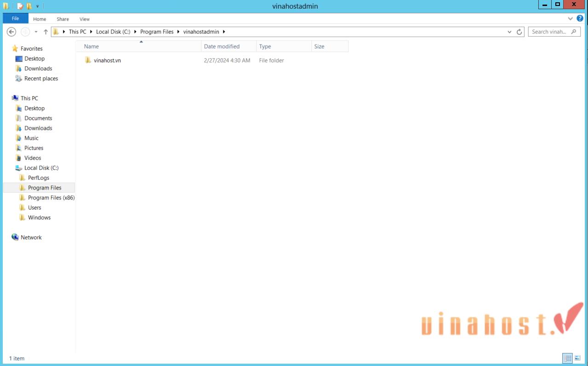The image size is (588, 366).
Task: Open Desktop under Favorites
Action: 34,58
